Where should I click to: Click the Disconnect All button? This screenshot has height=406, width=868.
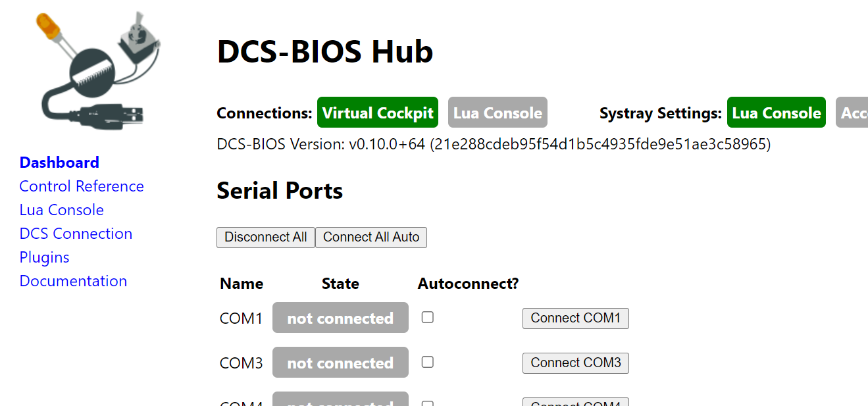click(x=266, y=238)
